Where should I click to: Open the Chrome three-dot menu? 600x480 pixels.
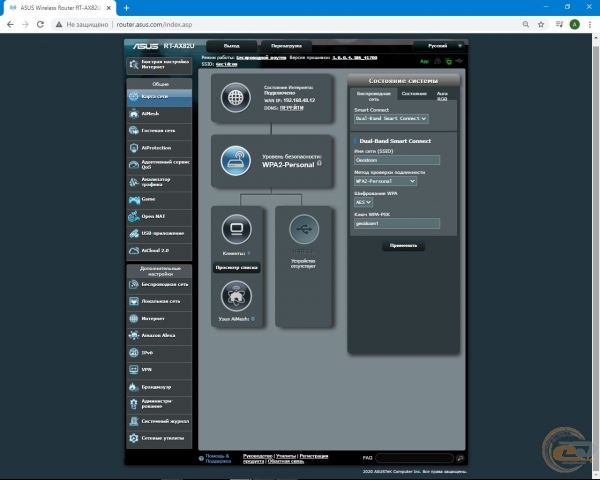click(x=590, y=24)
